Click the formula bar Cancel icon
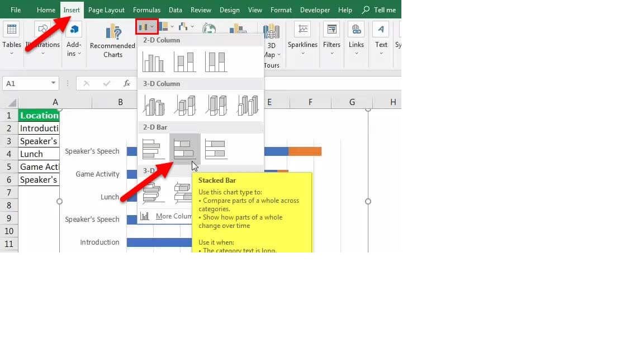 click(x=86, y=83)
